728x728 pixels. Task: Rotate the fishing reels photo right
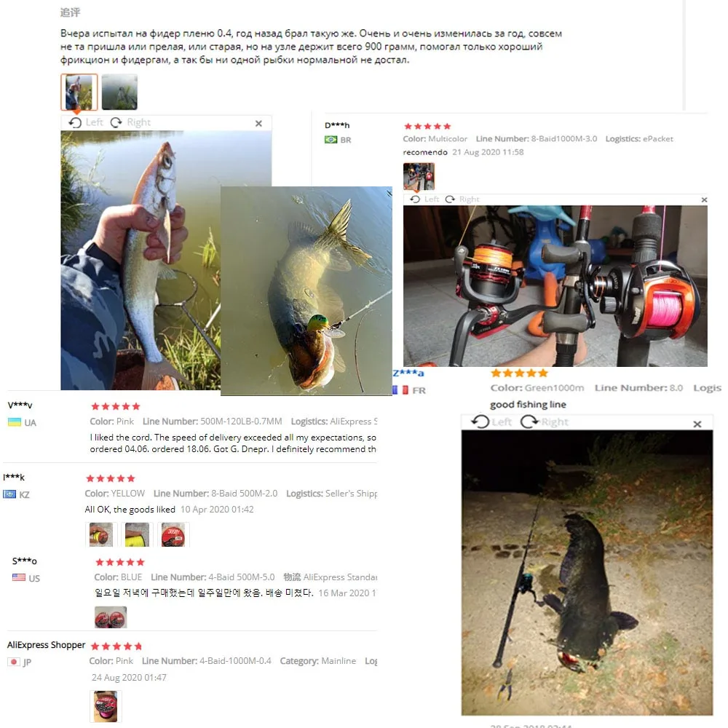[462, 199]
